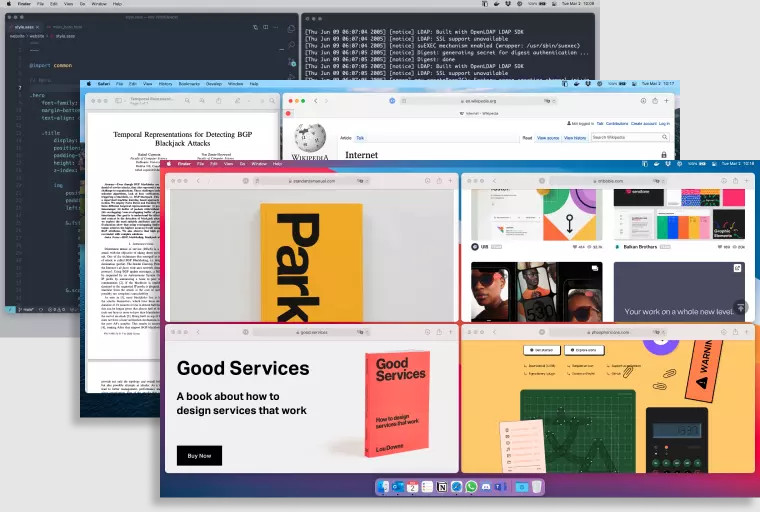Open the History menu in the Safari menu bar
This screenshot has height=512, width=760.
pyautogui.click(x=165, y=84)
